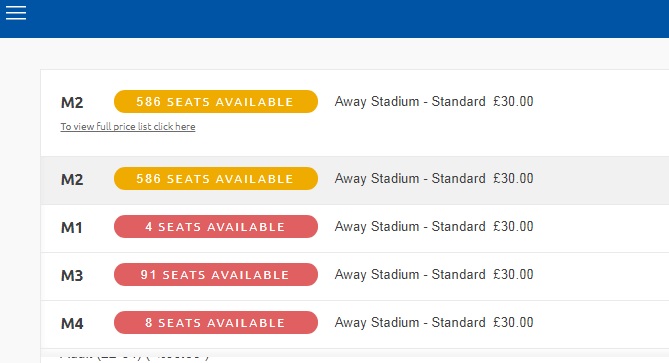
Task: Click the cut-off text below the M4 row
Action: point(134,355)
